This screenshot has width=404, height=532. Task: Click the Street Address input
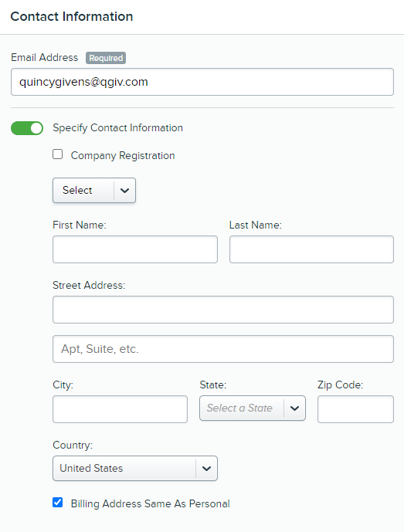click(x=223, y=310)
